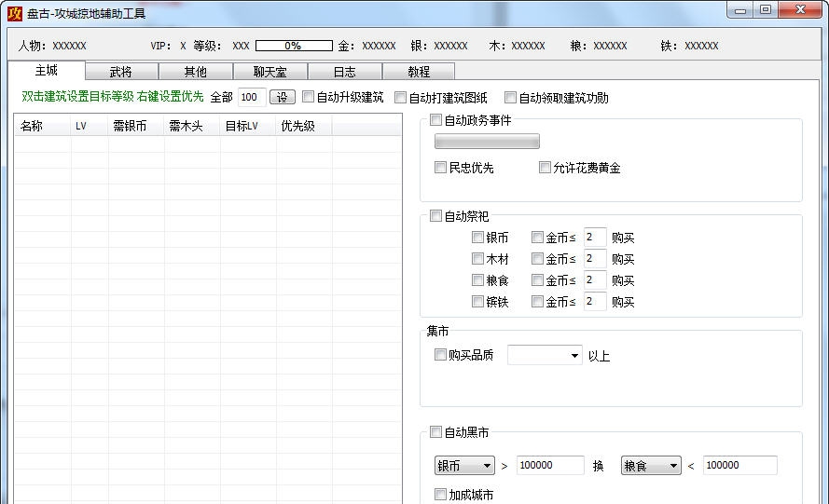Enable 自动祭祀 checkbox
Image resolution: width=829 pixels, height=504 pixels.
436,217
